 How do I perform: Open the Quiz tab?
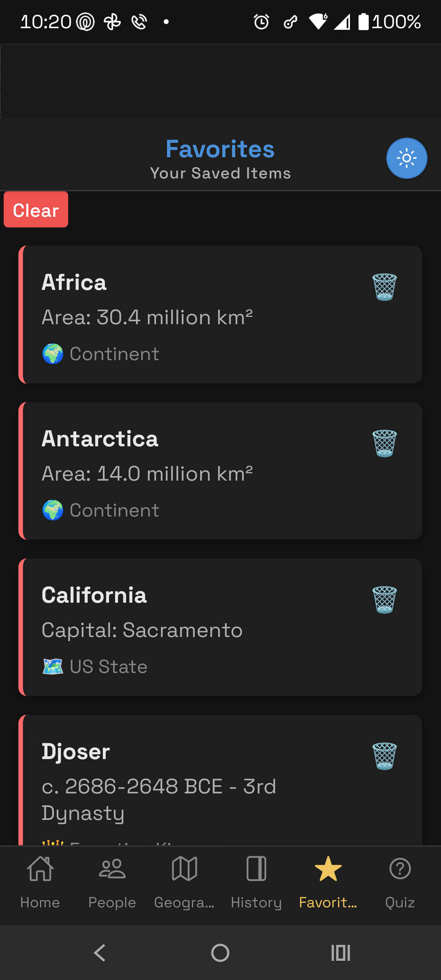click(400, 882)
